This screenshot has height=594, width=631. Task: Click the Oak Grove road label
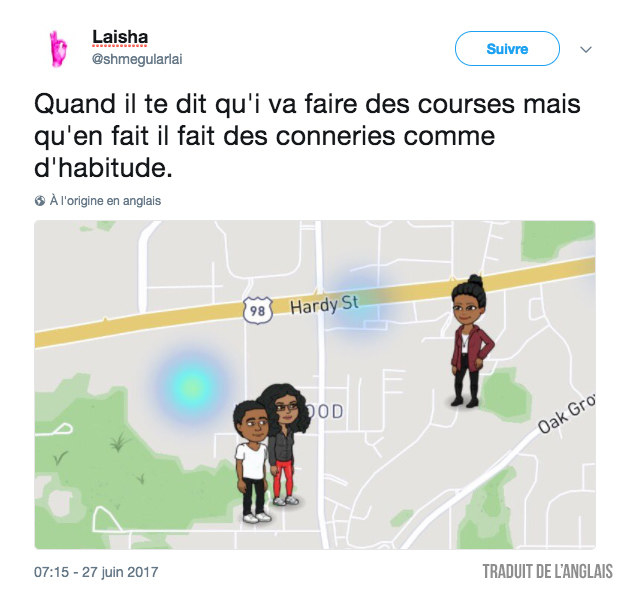click(567, 413)
